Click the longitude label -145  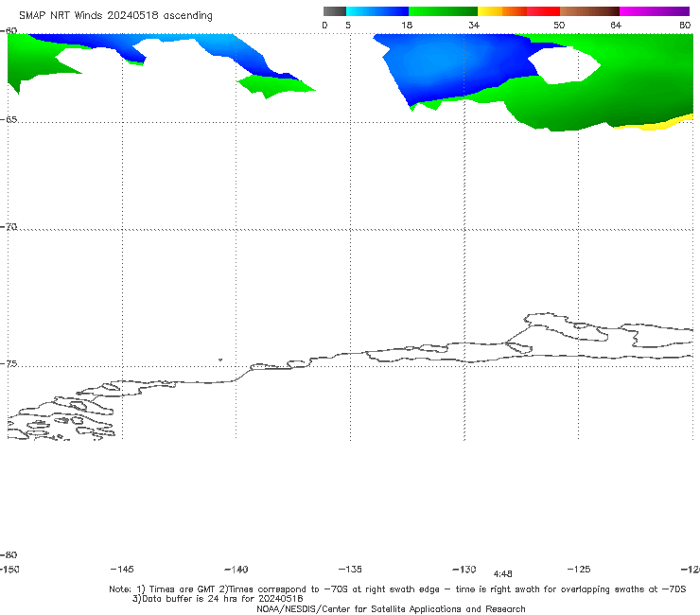(x=122, y=569)
